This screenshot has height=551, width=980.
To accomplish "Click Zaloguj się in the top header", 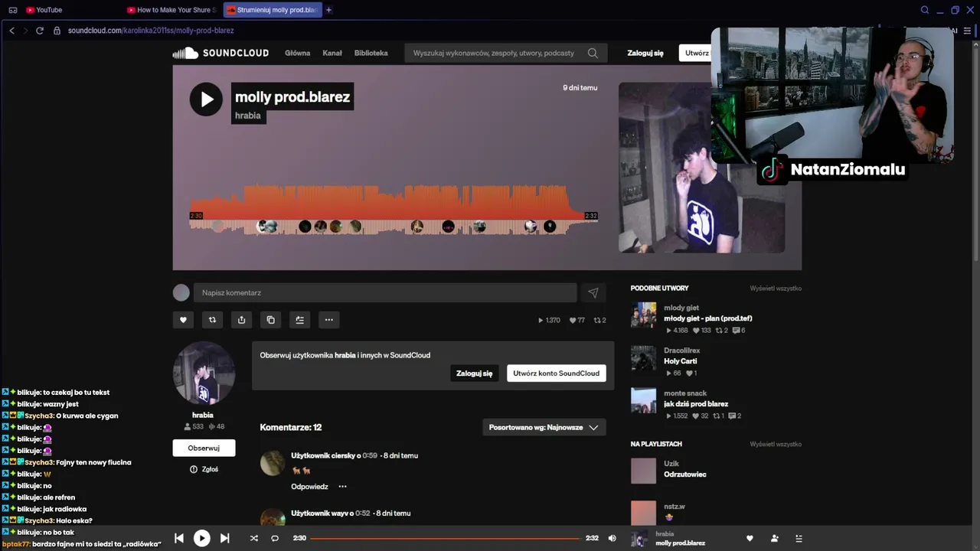I will click(645, 53).
